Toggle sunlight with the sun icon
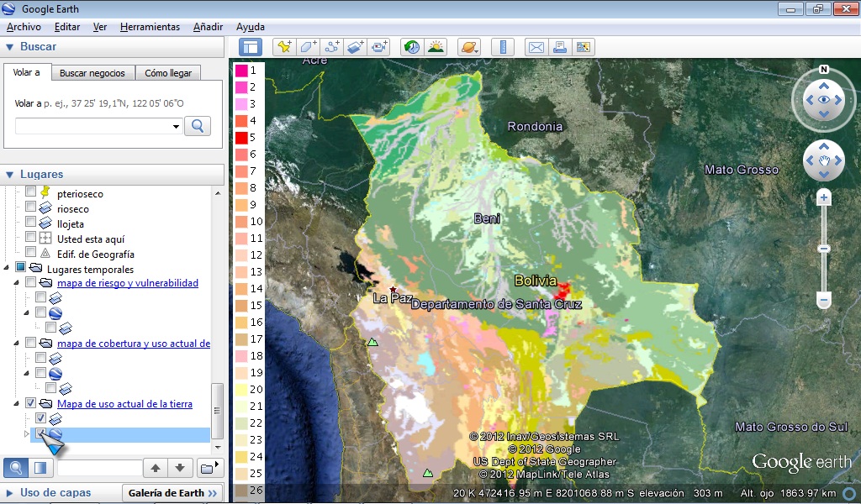 [436, 47]
